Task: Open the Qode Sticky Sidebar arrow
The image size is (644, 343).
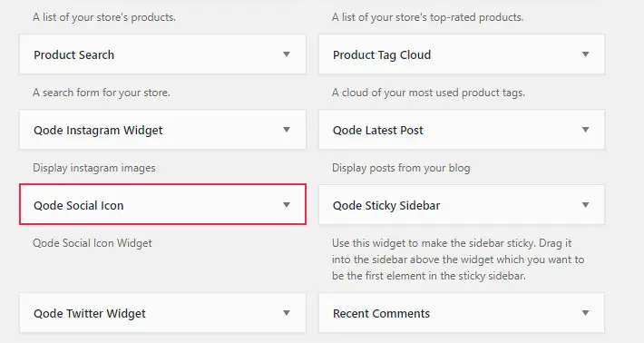Action: point(586,205)
